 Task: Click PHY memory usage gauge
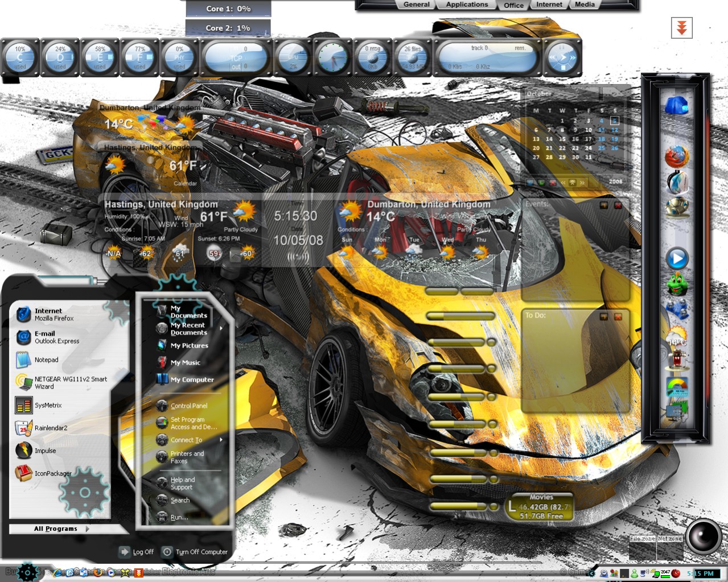(x=180, y=57)
